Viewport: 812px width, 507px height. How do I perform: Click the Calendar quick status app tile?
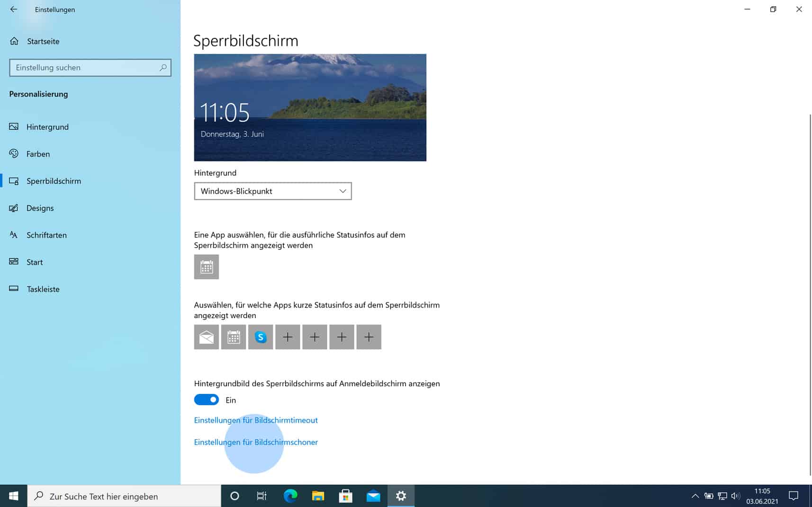pyautogui.click(x=234, y=337)
